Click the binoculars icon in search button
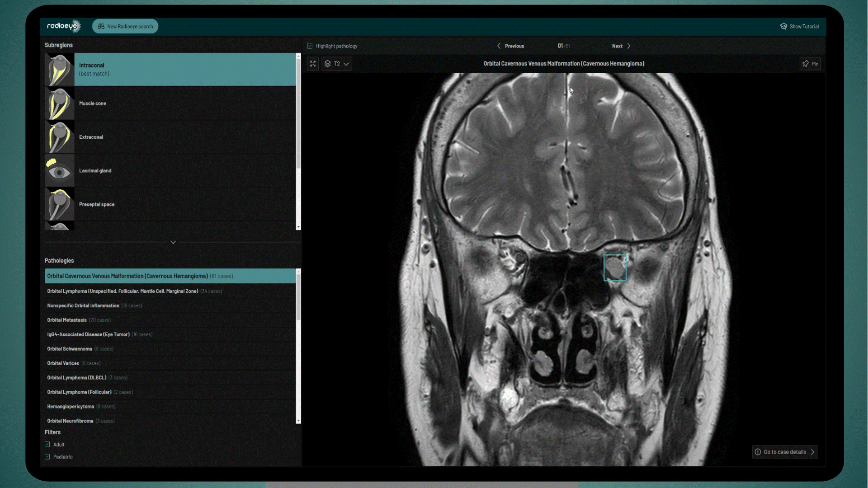The height and width of the screenshot is (488, 868). 101,26
